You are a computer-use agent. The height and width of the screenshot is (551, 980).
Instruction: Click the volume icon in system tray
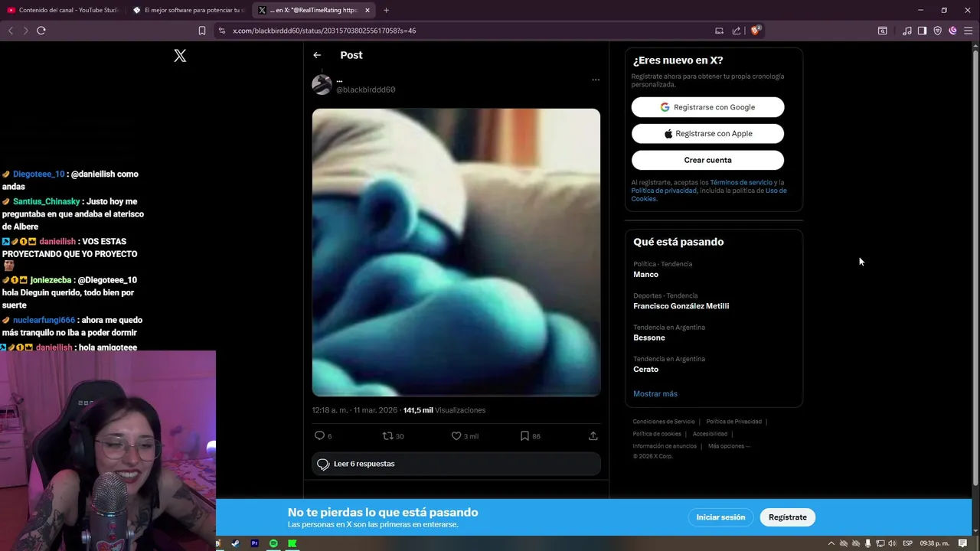point(892,543)
